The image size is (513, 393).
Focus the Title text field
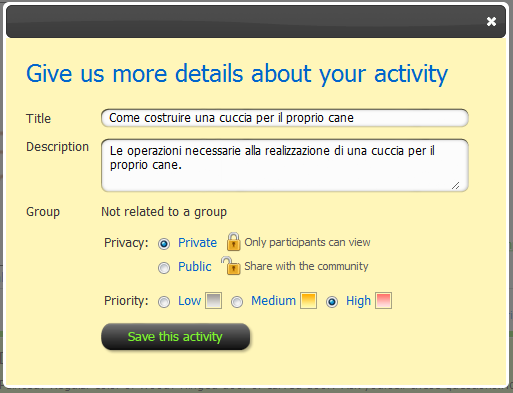coord(285,118)
